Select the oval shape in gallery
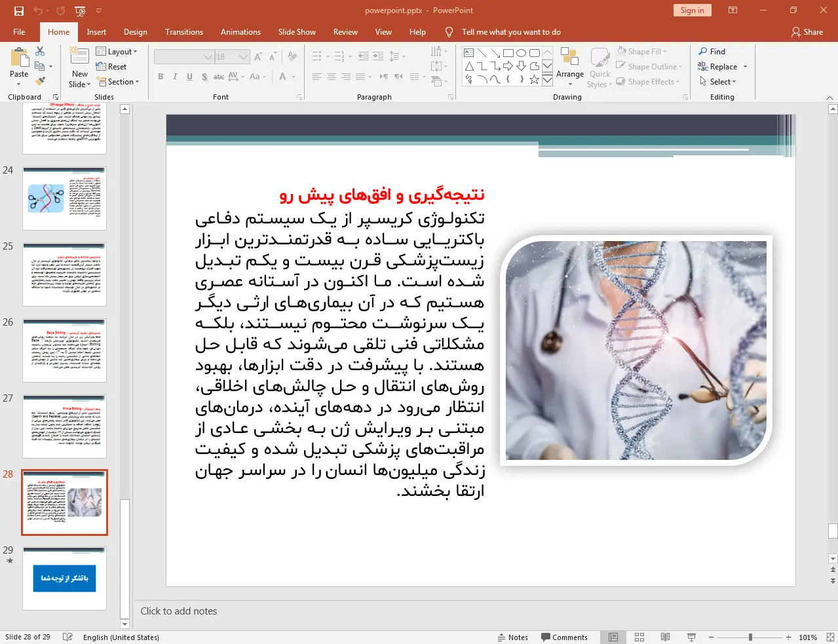Image resolution: width=838 pixels, height=644 pixels. pos(522,53)
